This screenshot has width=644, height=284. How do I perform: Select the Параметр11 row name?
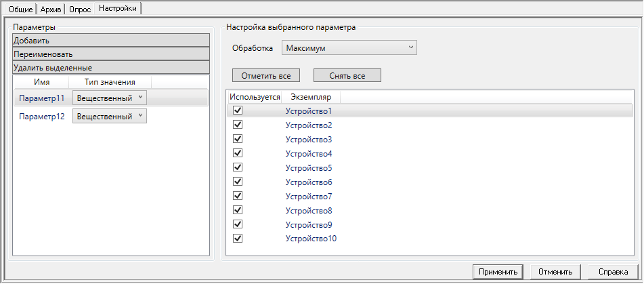click(x=42, y=98)
